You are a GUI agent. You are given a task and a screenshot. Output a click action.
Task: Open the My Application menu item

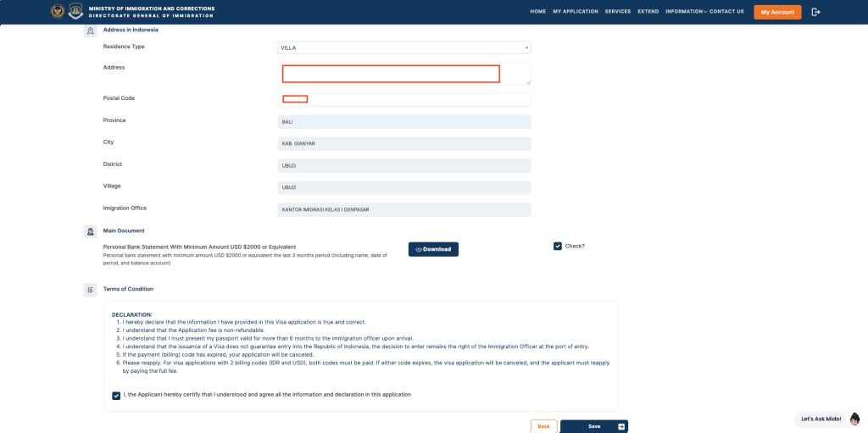(x=576, y=12)
